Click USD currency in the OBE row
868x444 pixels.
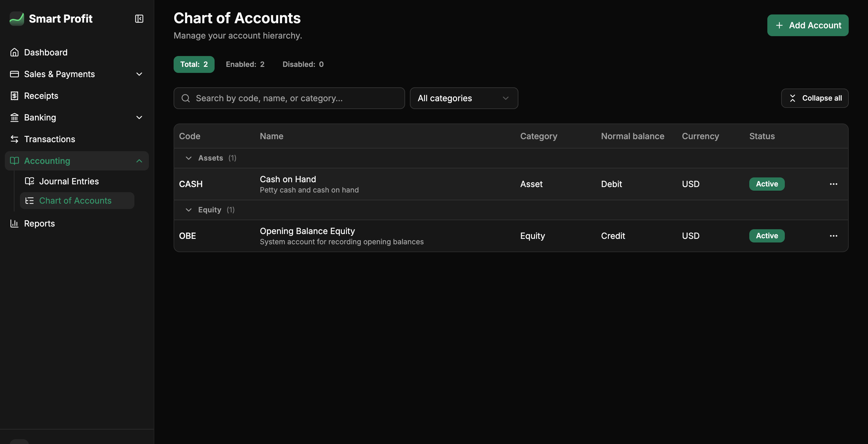[690, 236]
